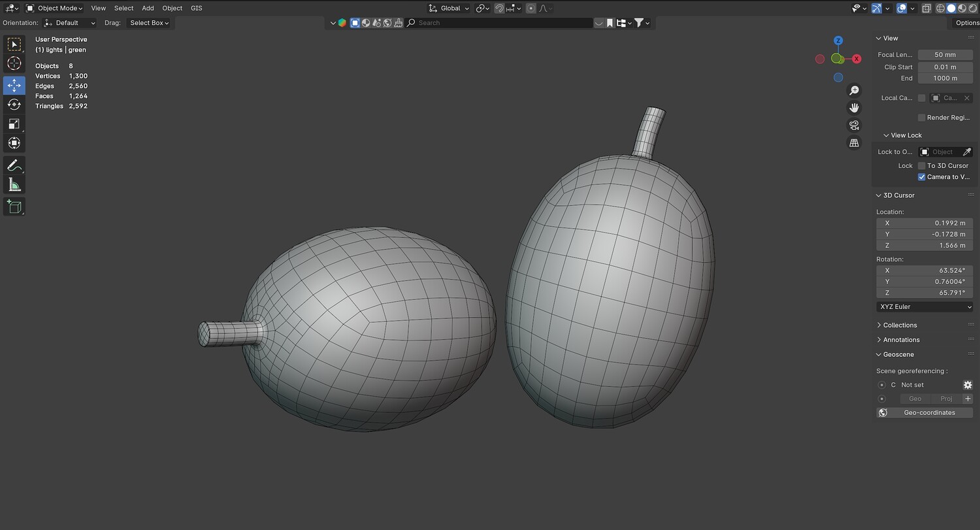Toggle viewport gizmos display
Viewport: 980px width, 530px height.
(x=877, y=8)
